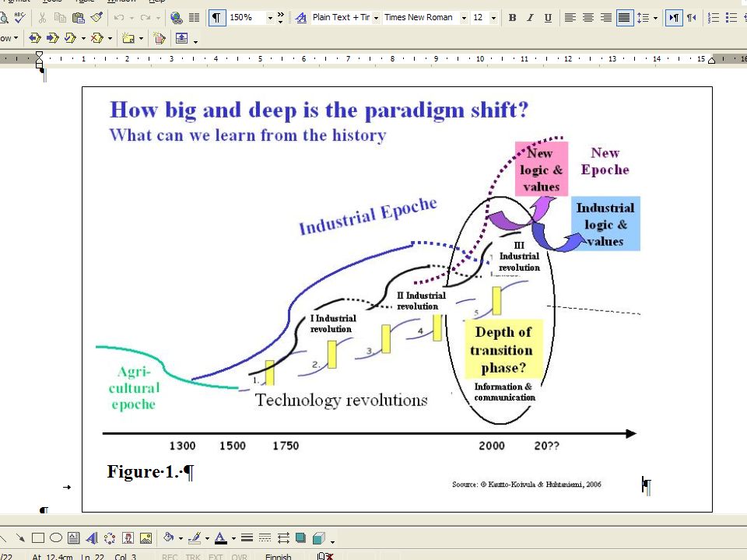Insert a hyperlink with the globe icon
The height and width of the screenshot is (560, 747).
[x=177, y=18]
